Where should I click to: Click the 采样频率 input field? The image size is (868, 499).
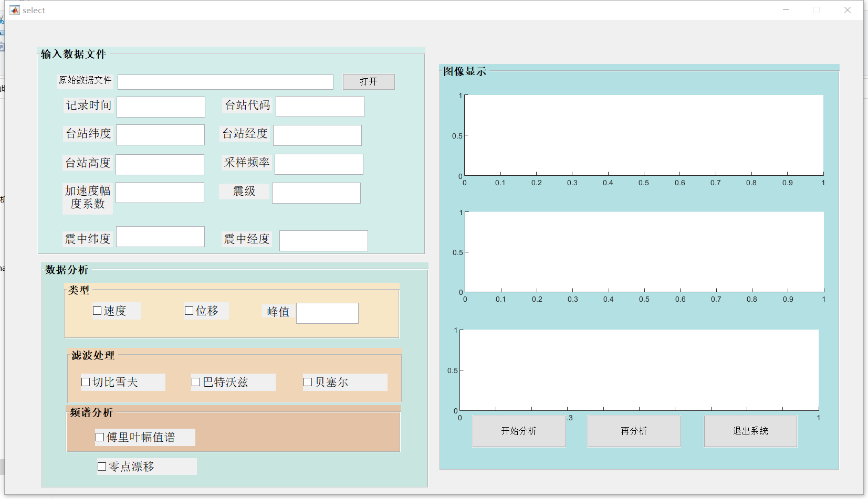[x=319, y=164]
